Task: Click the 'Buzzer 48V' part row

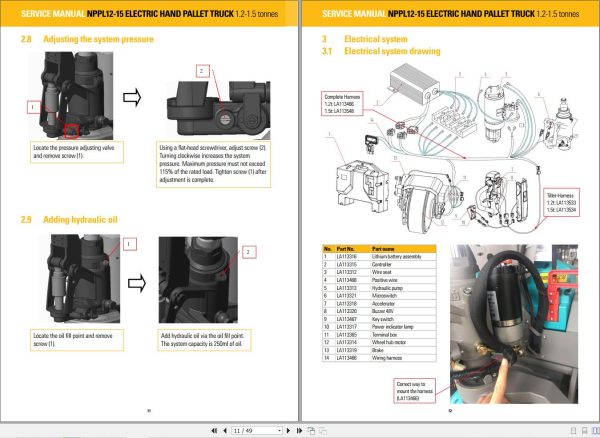Action: (379, 311)
